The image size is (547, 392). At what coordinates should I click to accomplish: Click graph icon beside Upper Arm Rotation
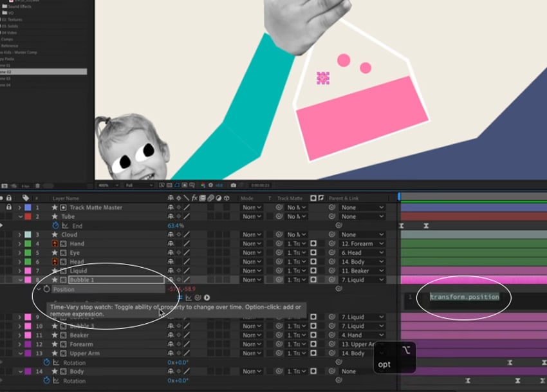pyautogui.click(x=56, y=362)
